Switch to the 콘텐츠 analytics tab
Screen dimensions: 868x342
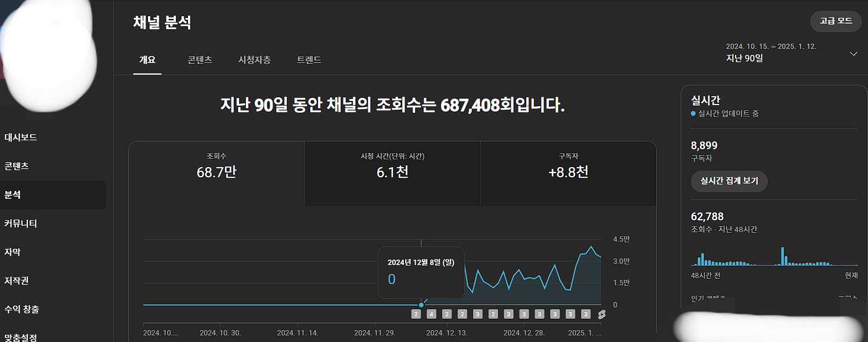point(199,60)
